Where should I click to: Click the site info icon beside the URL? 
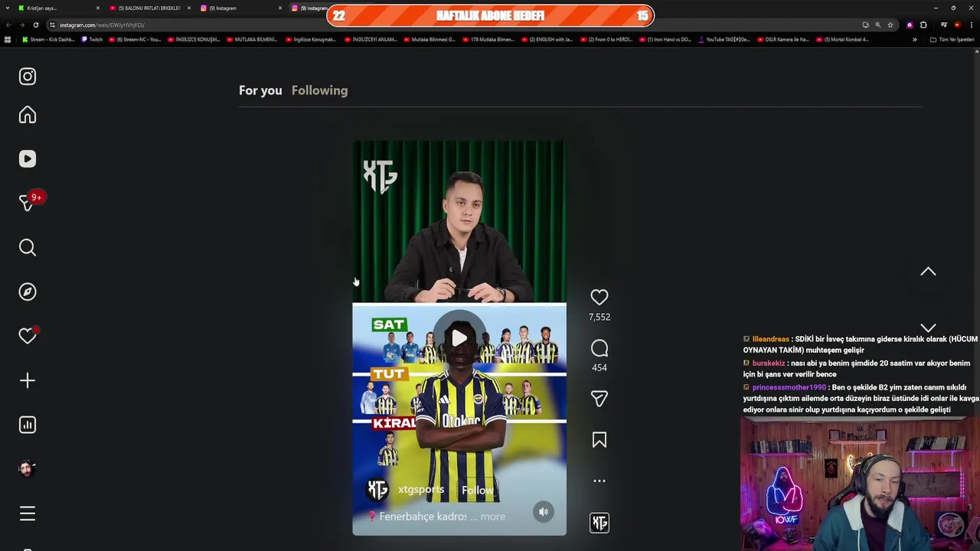click(x=52, y=25)
